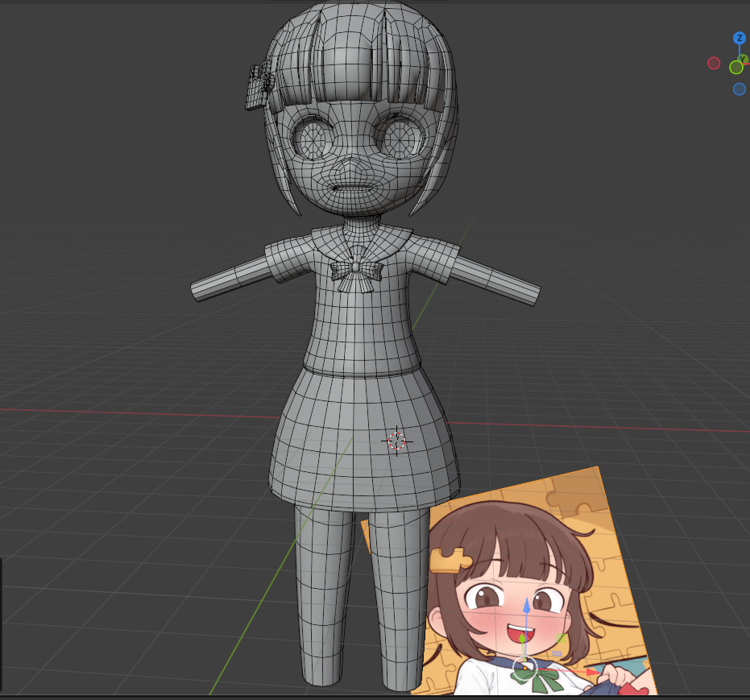750x700 pixels.
Task: Click the red X move arrow on reference image
Action: pyautogui.click(x=591, y=673)
